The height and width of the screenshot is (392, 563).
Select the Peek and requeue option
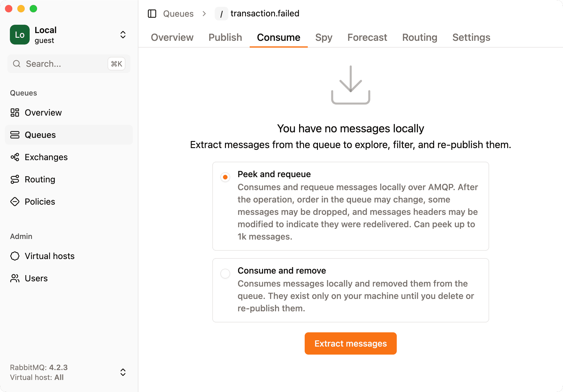tap(225, 177)
